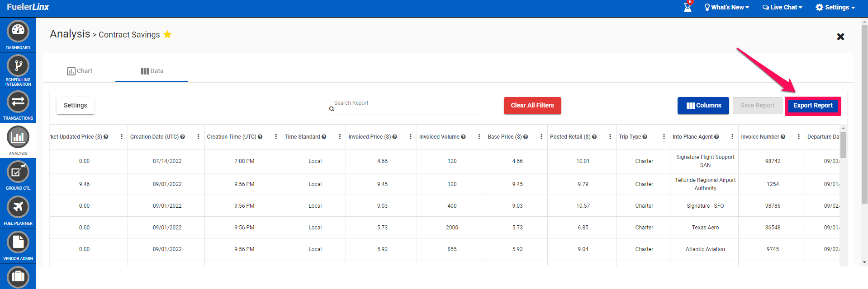868x289 pixels.
Task: Go to Transactions sidebar icon
Action: coord(18,102)
